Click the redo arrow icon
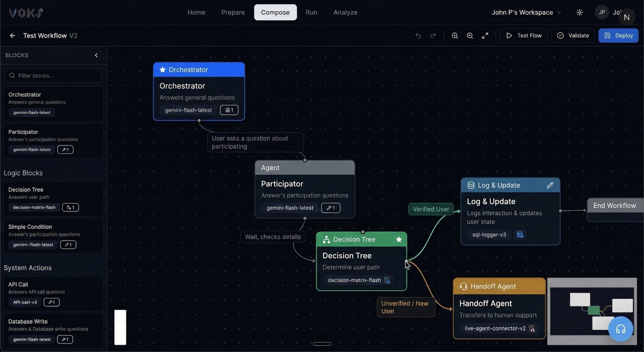This screenshot has width=644, height=352. click(x=433, y=36)
